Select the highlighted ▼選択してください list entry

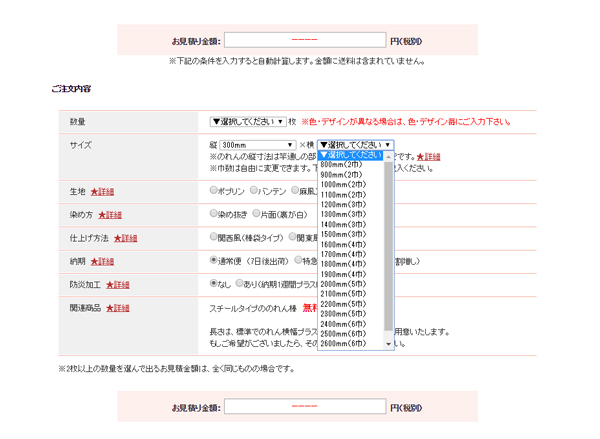pos(350,155)
